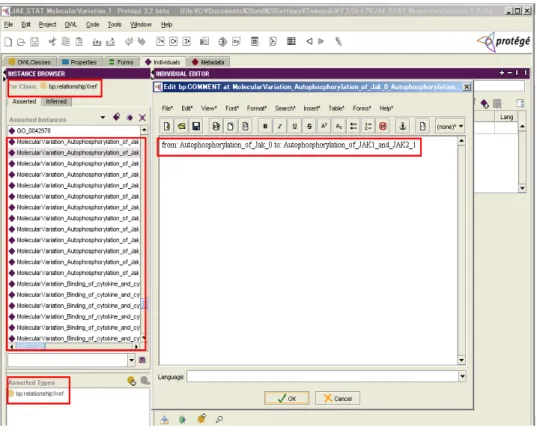The width and height of the screenshot is (537, 434).
Task: Click the purple delete X in Asserted Instances
Action: pyautogui.click(x=142, y=118)
